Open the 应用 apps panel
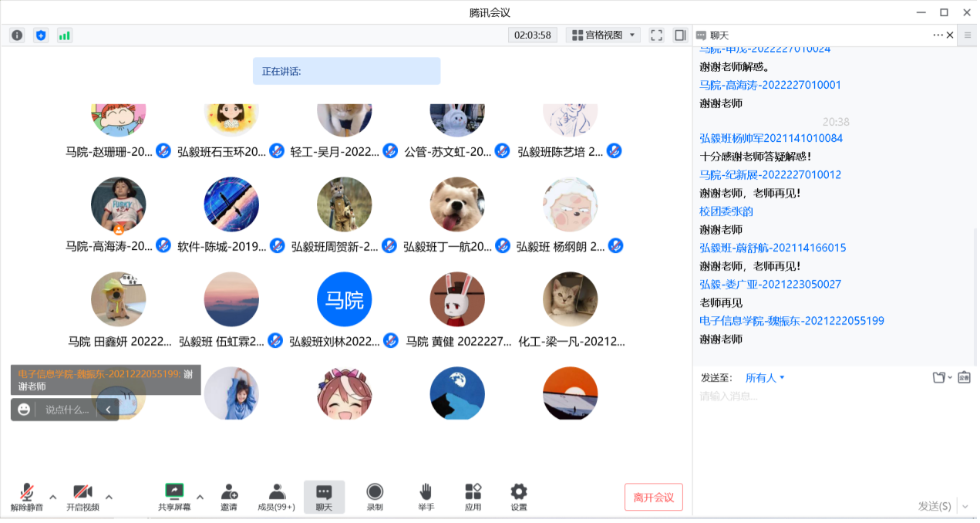This screenshot has height=523, width=980. tap(473, 498)
